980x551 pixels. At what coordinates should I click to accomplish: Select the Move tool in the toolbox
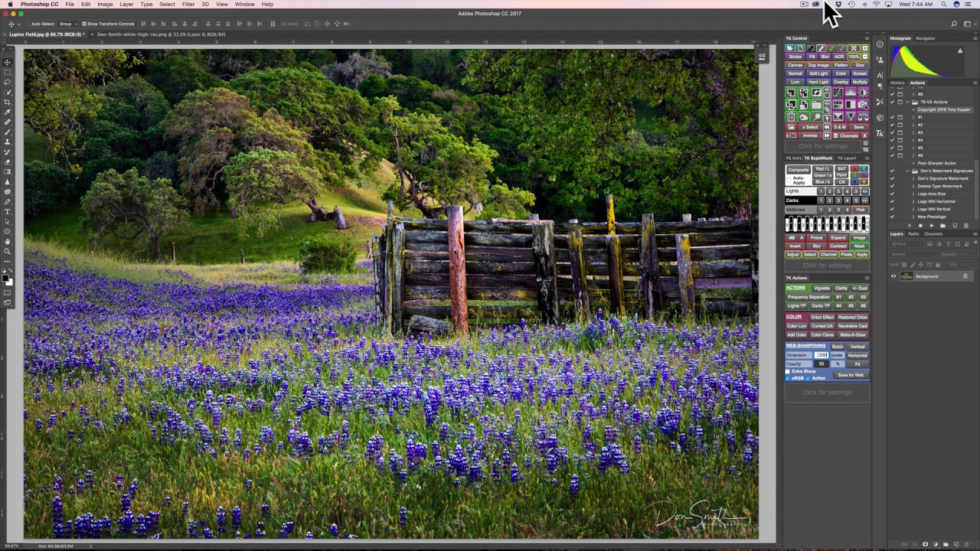8,62
